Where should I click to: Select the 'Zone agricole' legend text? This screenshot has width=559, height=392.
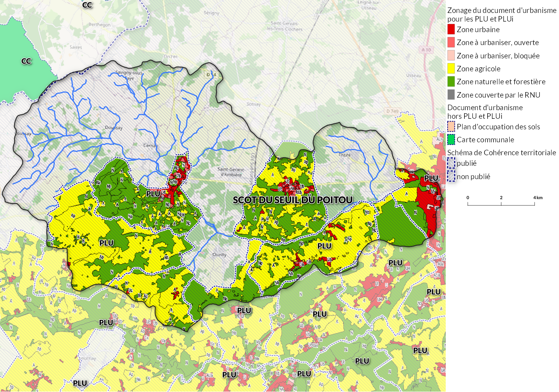point(479,69)
